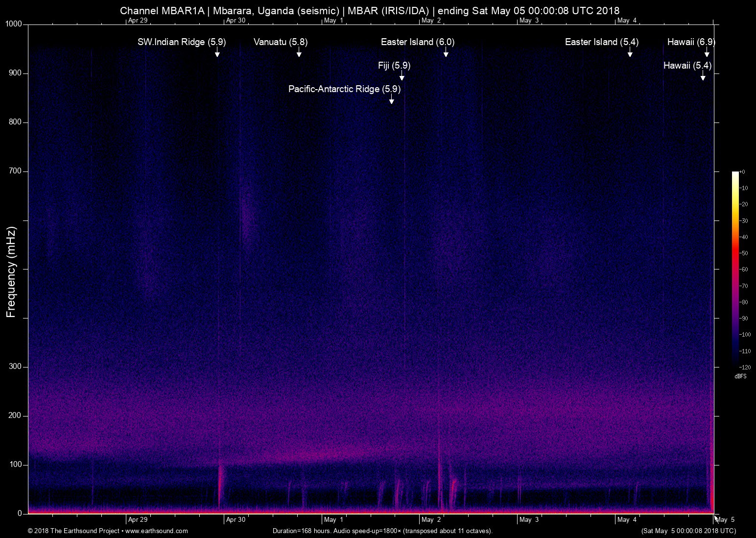
Task: Click the arrow below Hawaii (5.4) label
Action: [703, 76]
